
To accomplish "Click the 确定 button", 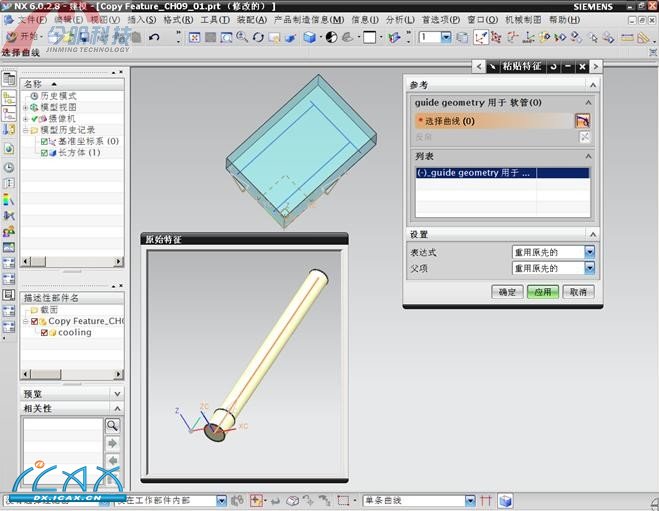I will click(x=507, y=292).
